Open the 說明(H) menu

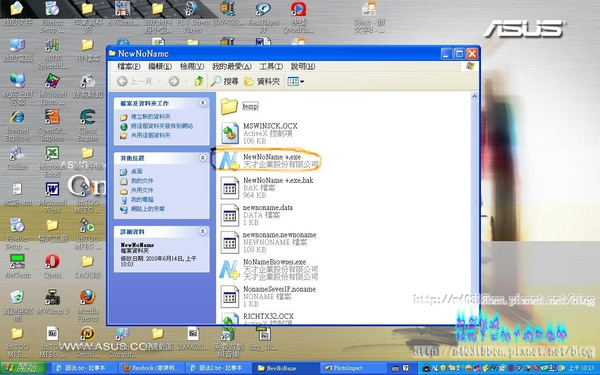303,66
